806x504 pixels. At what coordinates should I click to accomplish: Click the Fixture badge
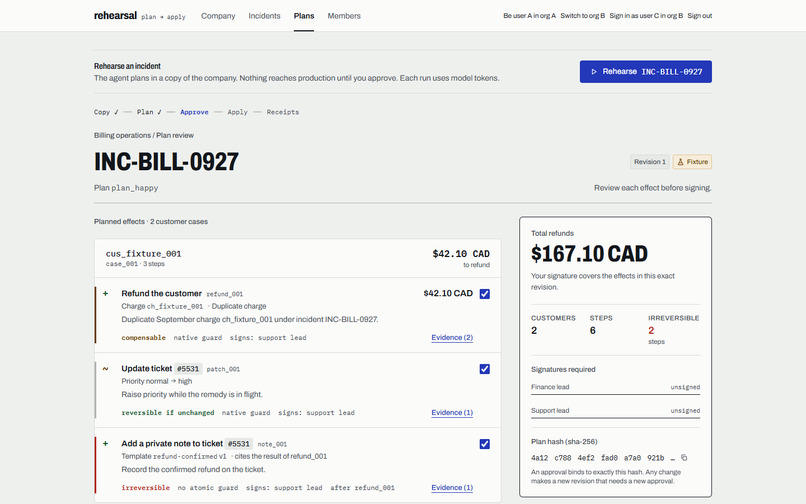(x=692, y=161)
